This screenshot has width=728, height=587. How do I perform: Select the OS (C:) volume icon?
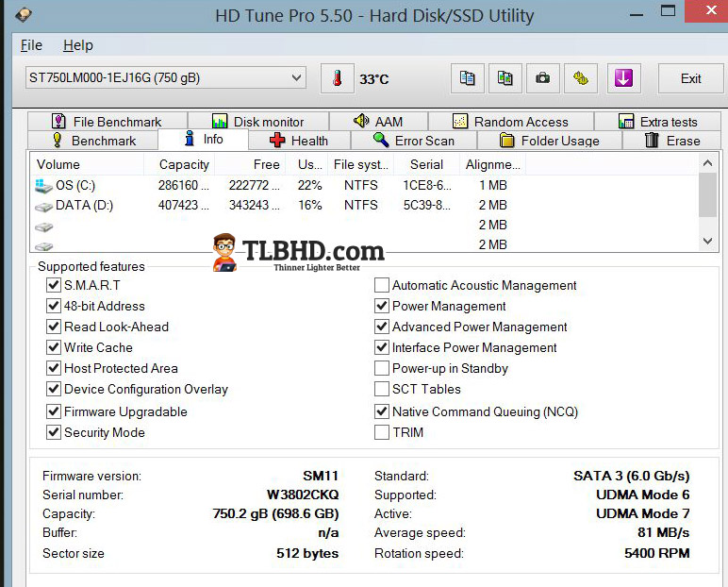[43, 186]
